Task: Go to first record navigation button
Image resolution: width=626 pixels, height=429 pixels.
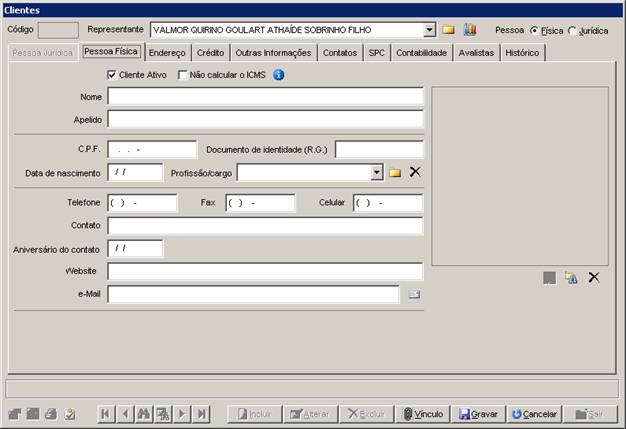Action: 106,414
